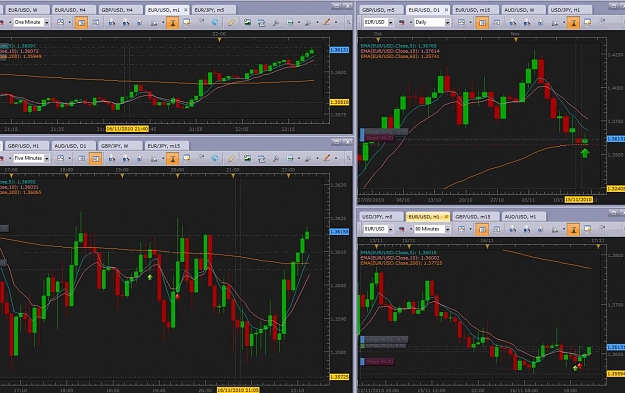Select orange pen tool in One Minute toolbar

(x=327, y=23)
